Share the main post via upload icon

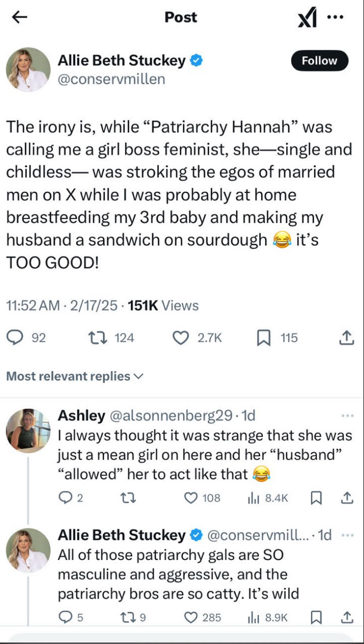pos(346,338)
